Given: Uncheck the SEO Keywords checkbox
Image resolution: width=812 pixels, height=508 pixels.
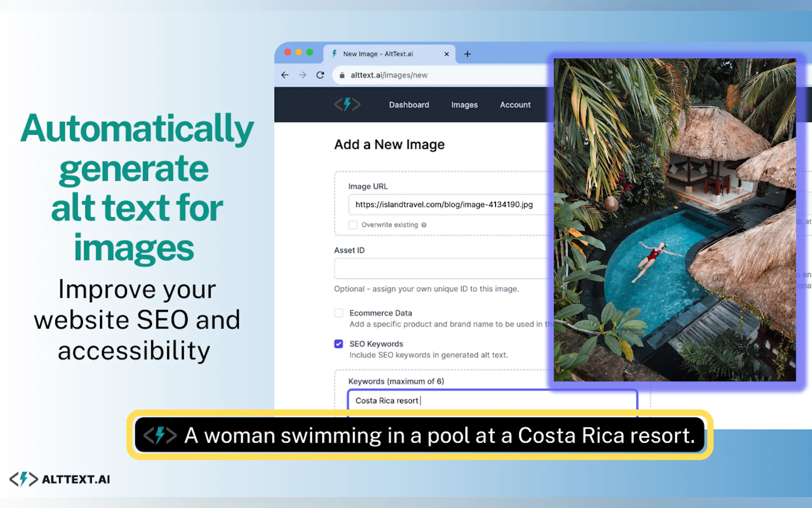Looking at the screenshot, I should tap(339, 344).
